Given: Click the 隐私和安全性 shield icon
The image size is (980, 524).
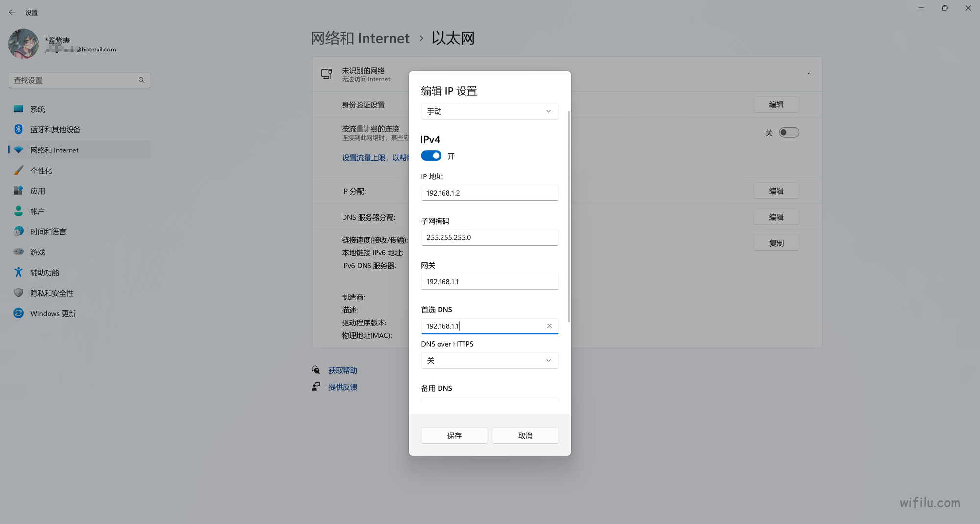Looking at the screenshot, I should (x=19, y=293).
